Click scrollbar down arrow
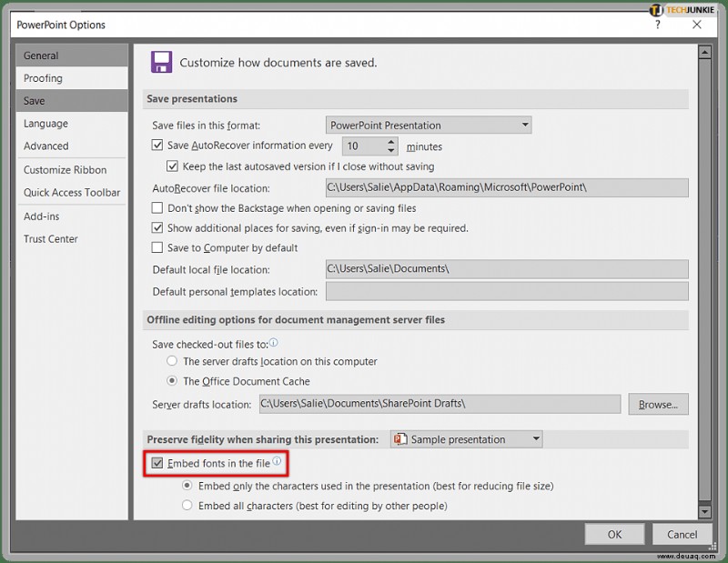Viewport: 728px width, 563px height. pos(704,512)
